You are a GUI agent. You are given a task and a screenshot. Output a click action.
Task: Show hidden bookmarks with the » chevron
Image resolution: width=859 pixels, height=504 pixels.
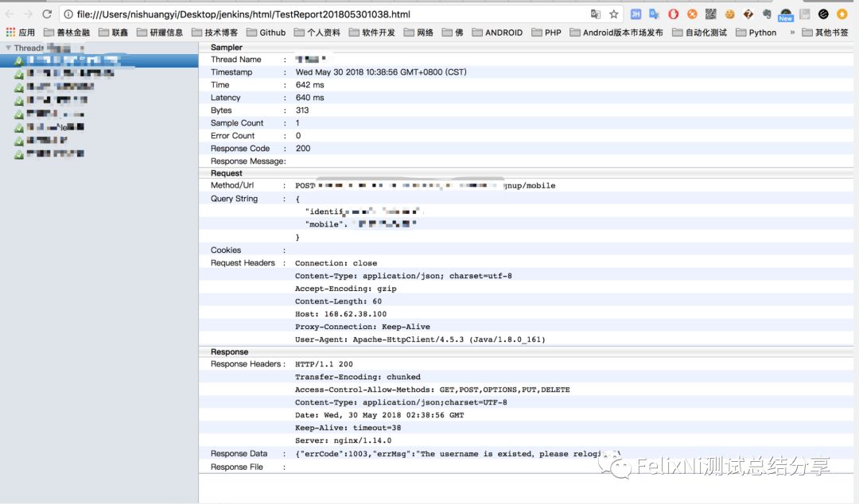coord(792,33)
